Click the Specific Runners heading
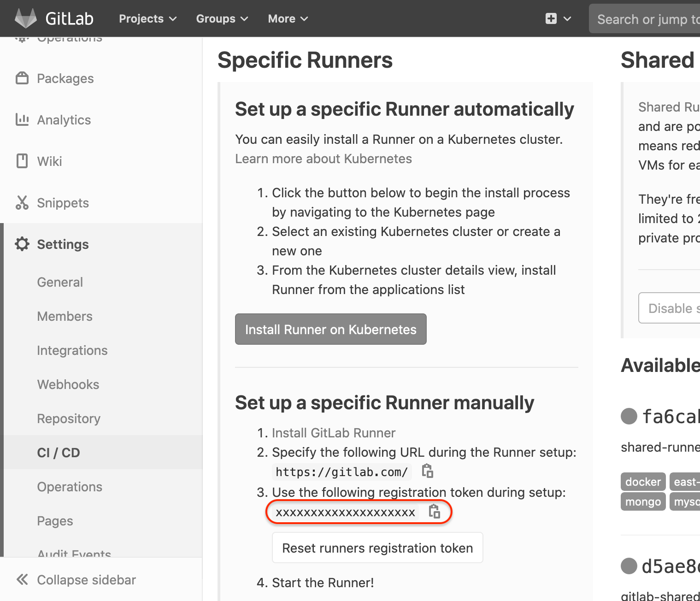The height and width of the screenshot is (601, 700). click(x=305, y=60)
